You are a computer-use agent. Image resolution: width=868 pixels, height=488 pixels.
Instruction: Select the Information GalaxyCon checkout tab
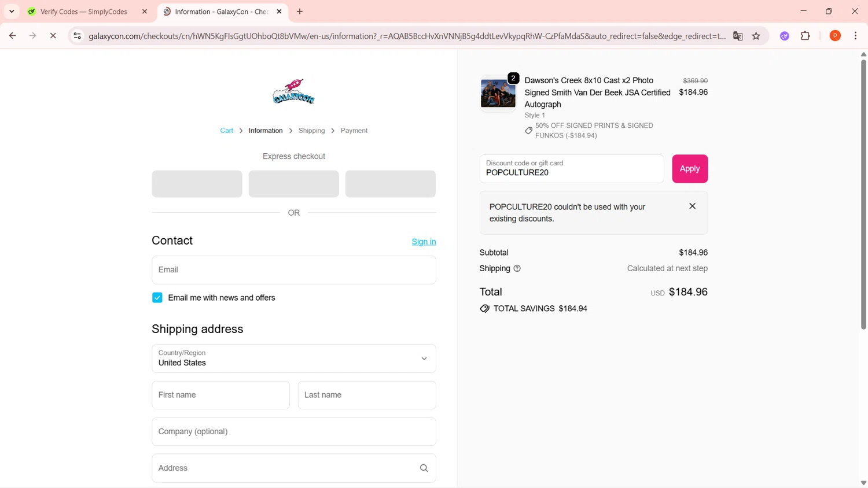tap(222, 12)
